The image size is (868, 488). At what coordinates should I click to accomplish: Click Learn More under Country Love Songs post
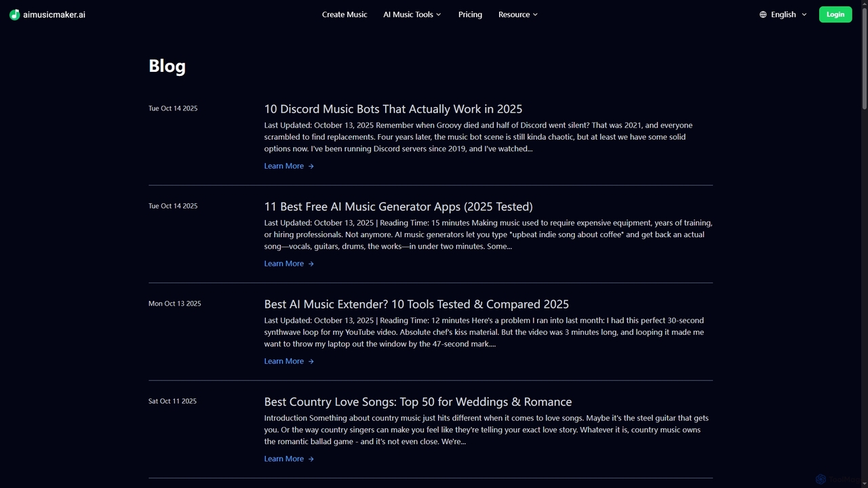click(284, 459)
